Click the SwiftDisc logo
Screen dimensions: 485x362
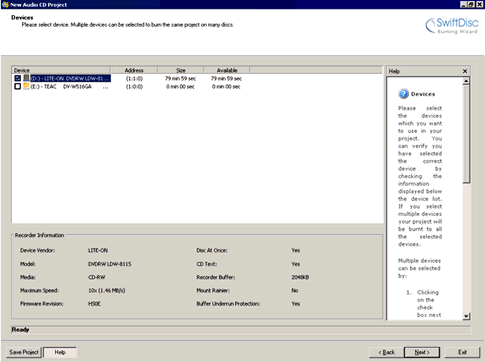[452, 25]
